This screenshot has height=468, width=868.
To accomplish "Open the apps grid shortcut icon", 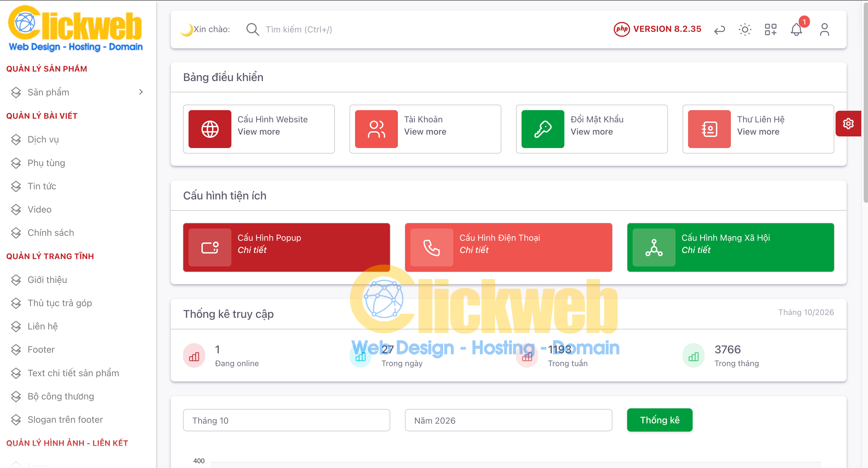I will [771, 30].
